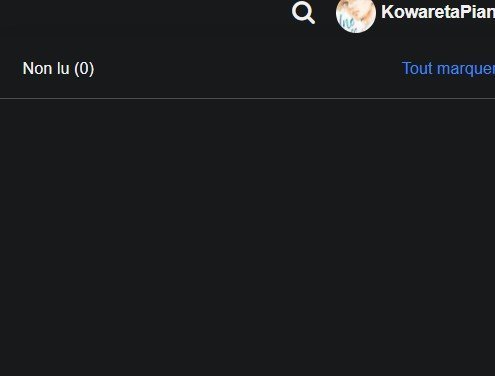Click the unread counter label (0)
The image size is (495, 376).
tap(84, 69)
